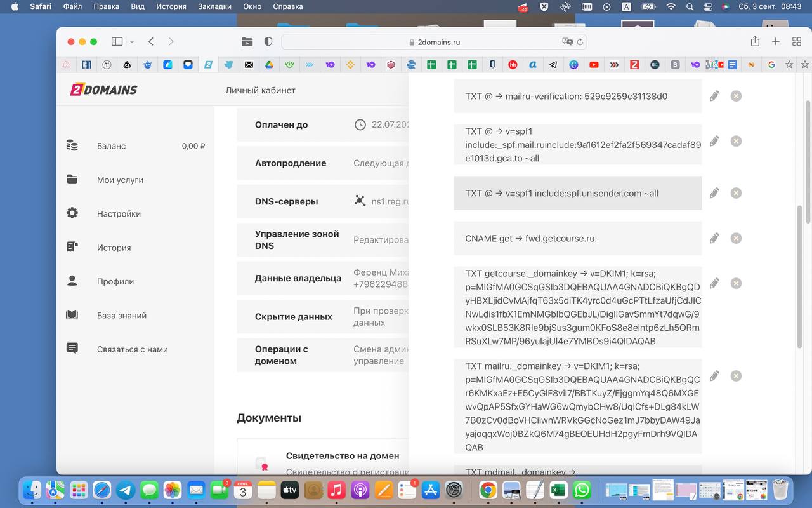The height and width of the screenshot is (508, 812).
Task: Click the Настройки gear icon in sidebar
Action: (72, 213)
